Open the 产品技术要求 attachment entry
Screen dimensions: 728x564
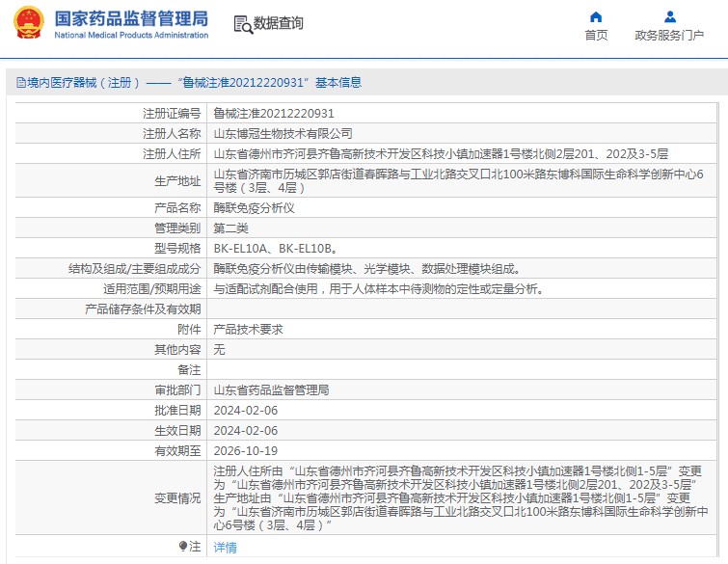click(x=248, y=329)
